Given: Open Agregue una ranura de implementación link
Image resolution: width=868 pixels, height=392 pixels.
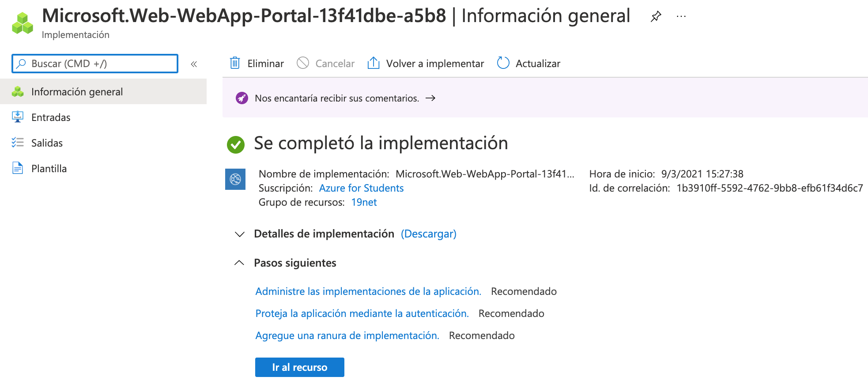Looking at the screenshot, I should click(x=347, y=335).
